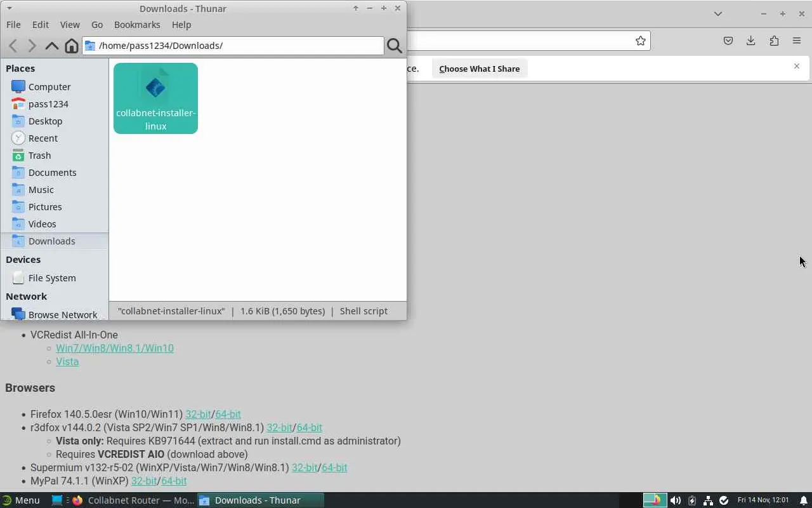Screen dimensions: 812x508
Task: Open the Edit menu in Thunar
Action: point(41,25)
